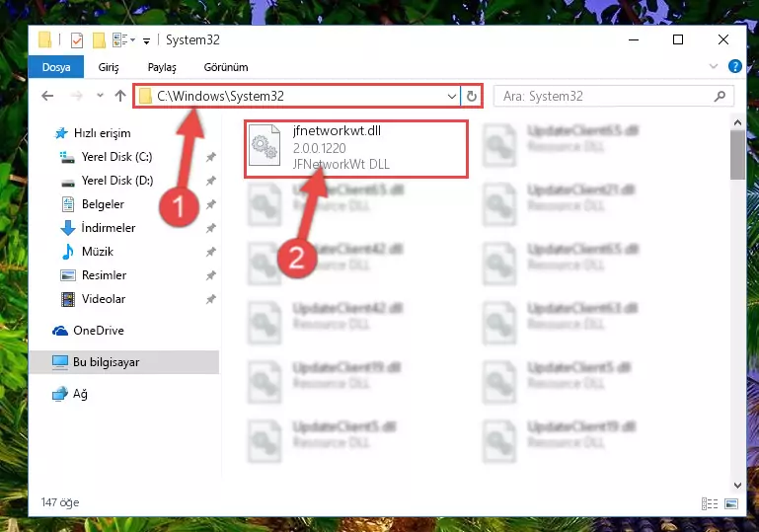The height and width of the screenshot is (532, 759).
Task: Switch to large icons view layout icon
Action: 731,504
